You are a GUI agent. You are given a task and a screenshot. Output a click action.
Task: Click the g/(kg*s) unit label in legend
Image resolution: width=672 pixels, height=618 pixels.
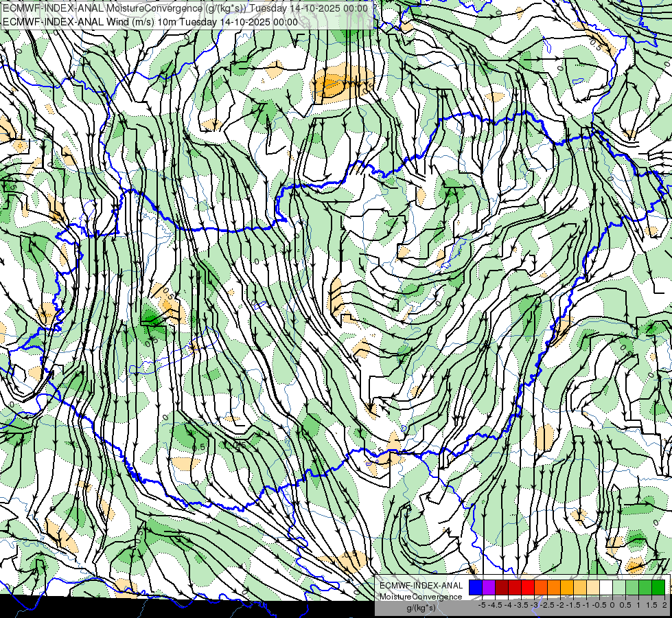(421, 608)
